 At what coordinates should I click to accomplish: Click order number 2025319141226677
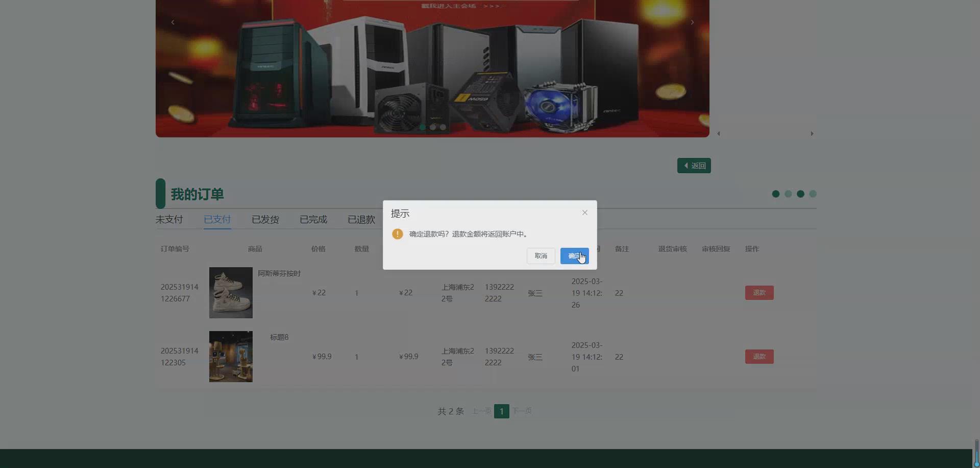tap(180, 293)
